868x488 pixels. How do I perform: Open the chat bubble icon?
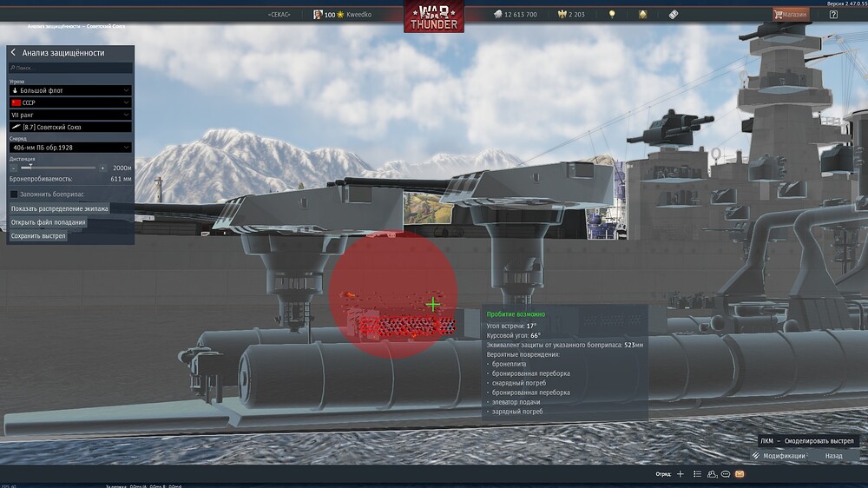[725, 474]
